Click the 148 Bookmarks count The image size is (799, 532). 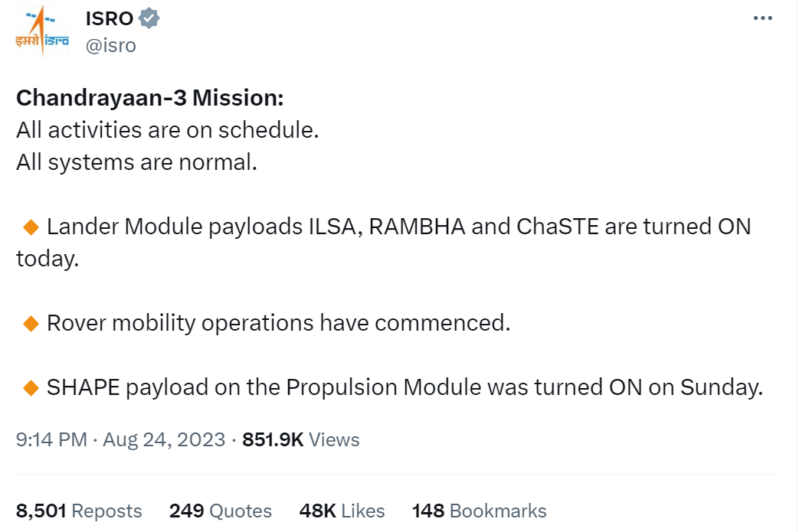[479, 511]
